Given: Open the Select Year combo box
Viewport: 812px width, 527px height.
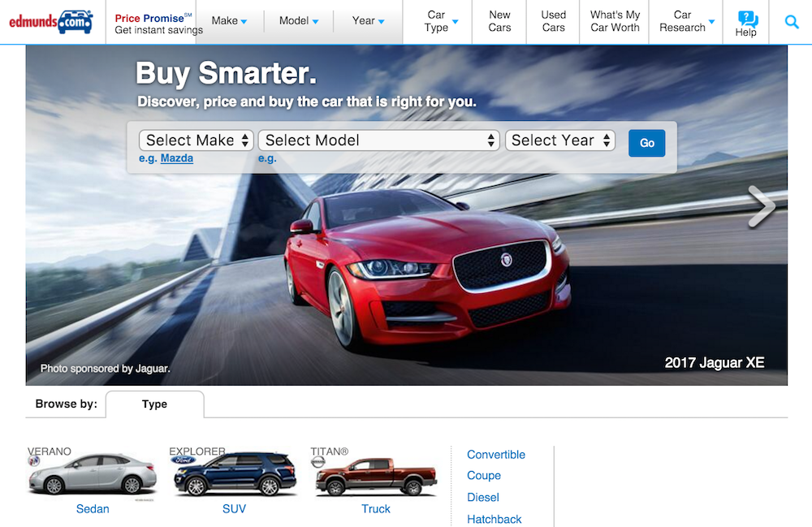Looking at the screenshot, I should (x=560, y=140).
